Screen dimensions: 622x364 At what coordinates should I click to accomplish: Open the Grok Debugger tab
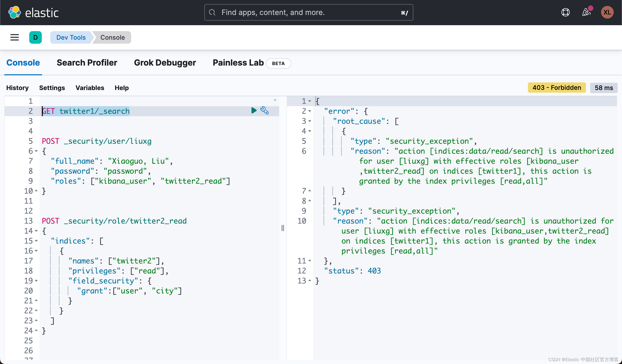click(165, 63)
